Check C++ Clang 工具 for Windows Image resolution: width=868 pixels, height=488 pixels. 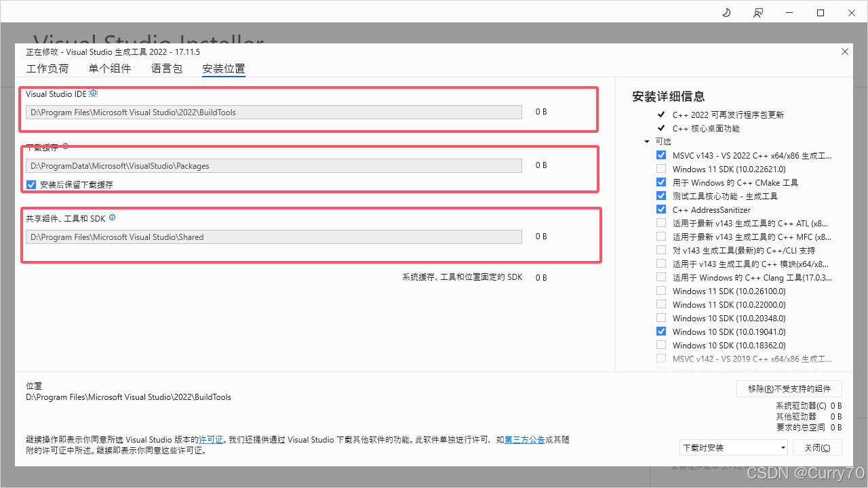click(661, 277)
